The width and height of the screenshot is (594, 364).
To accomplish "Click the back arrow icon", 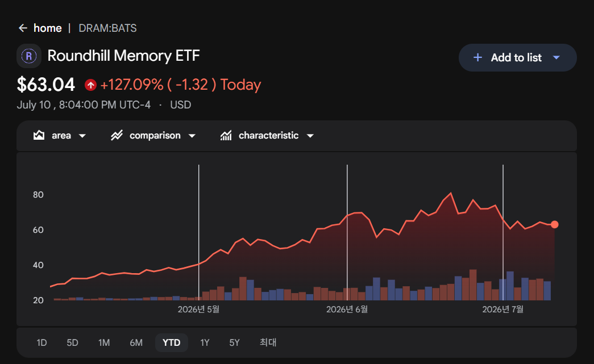I will [23, 28].
